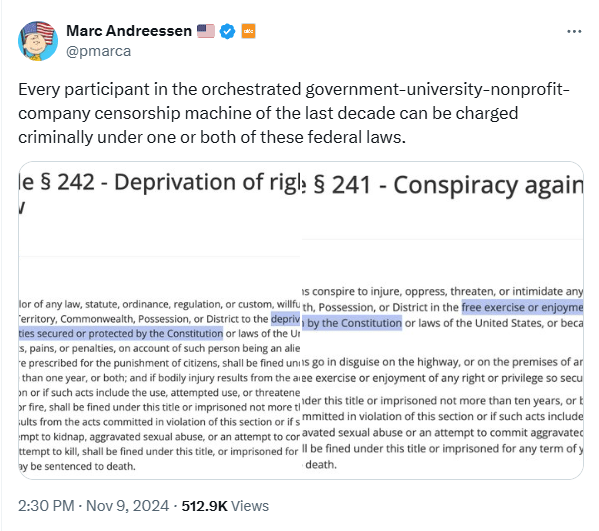
Task: Open the three-dot more options menu
Action: pos(574,31)
